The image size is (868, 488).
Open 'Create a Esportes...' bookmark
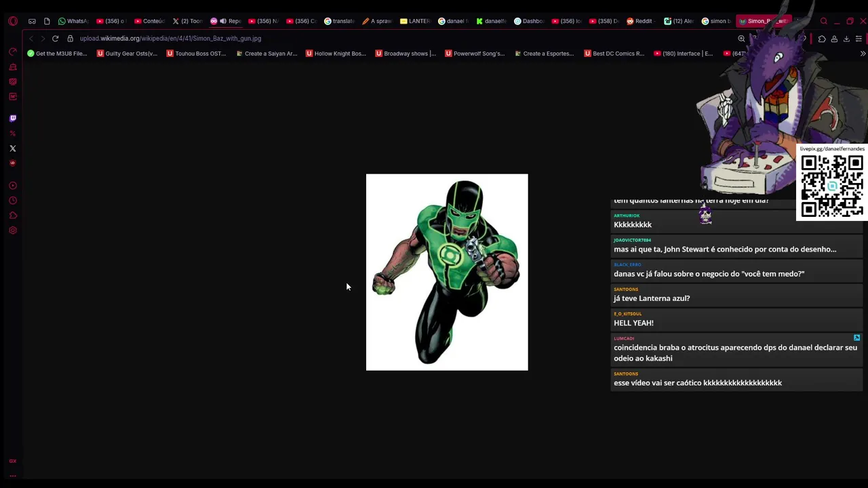coord(545,54)
